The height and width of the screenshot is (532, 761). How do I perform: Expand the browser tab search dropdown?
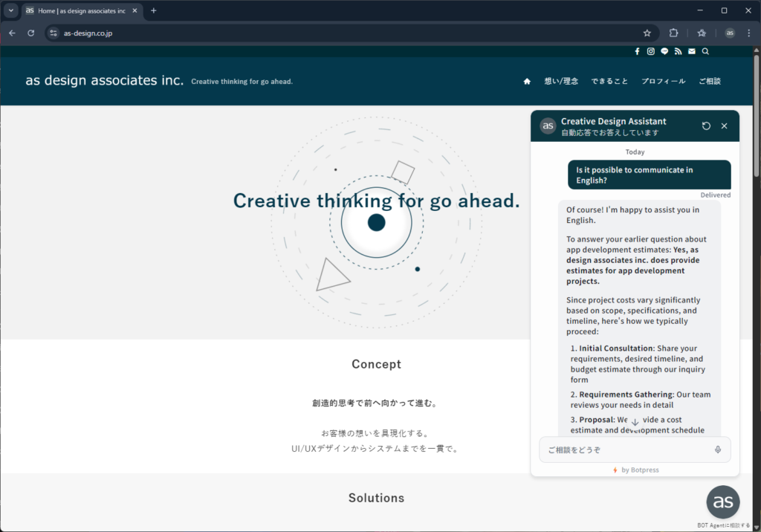pyautogui.click(x=11, y=10)
